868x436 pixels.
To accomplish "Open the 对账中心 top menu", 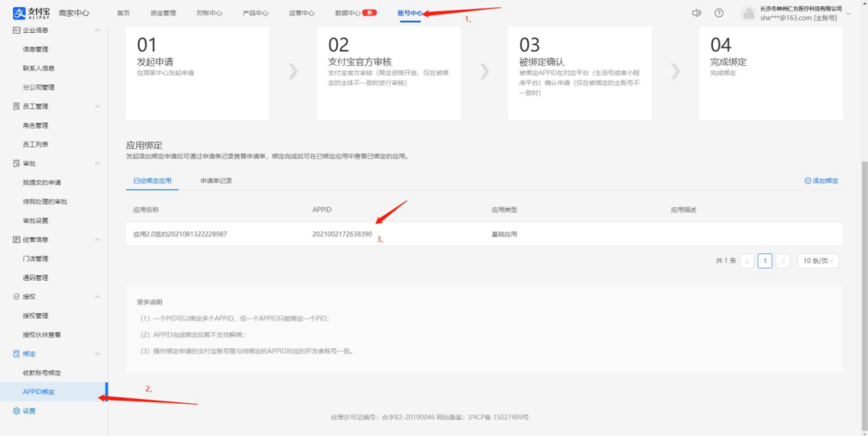I will coord(209,13).
